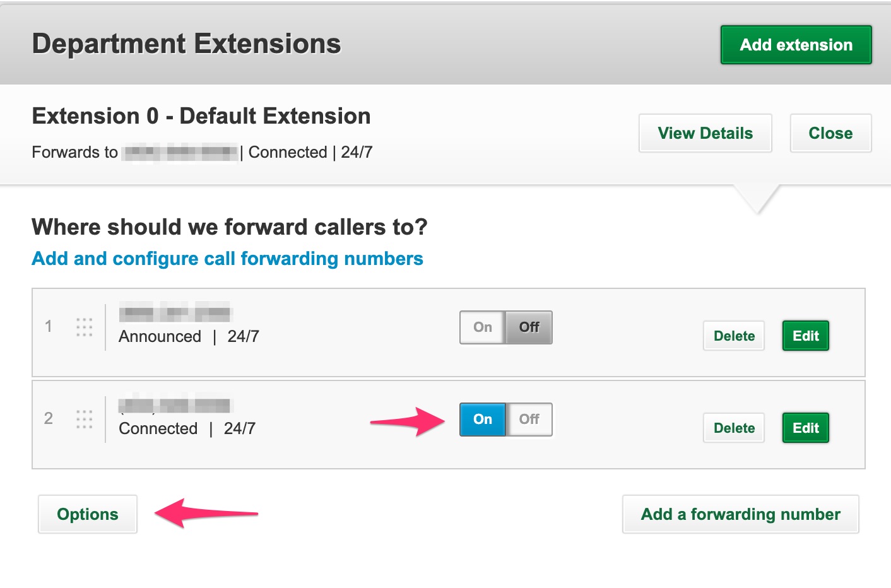
Task: Edit the Connected forwarding number 2
Action: tap(806, 428)
